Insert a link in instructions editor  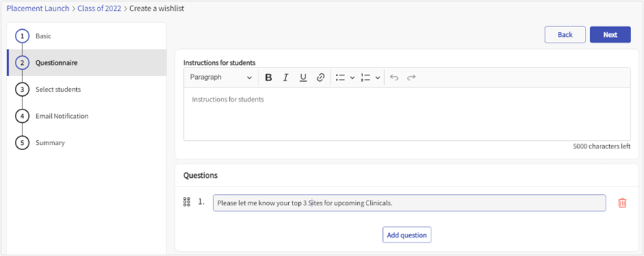(x=321, y=77)
